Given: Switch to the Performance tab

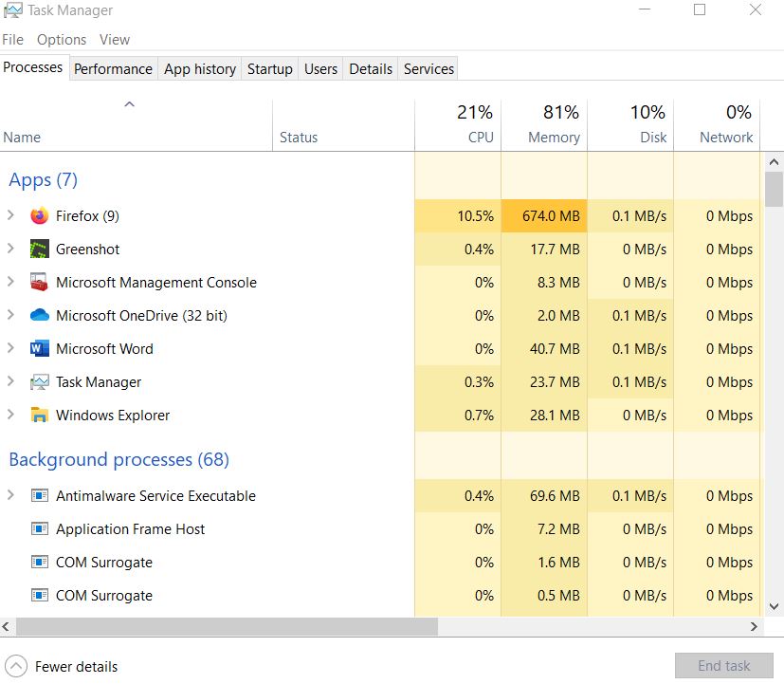Looking at the screenshot, I should [113, 68].
